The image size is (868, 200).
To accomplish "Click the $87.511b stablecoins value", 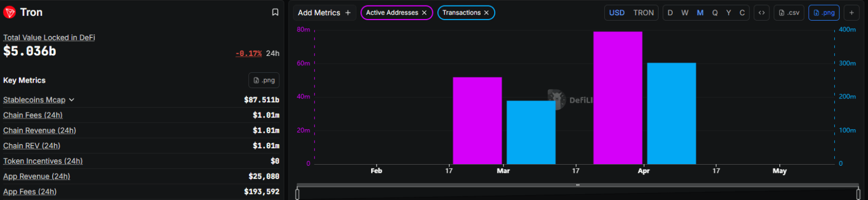I will (x=261, y=100).
